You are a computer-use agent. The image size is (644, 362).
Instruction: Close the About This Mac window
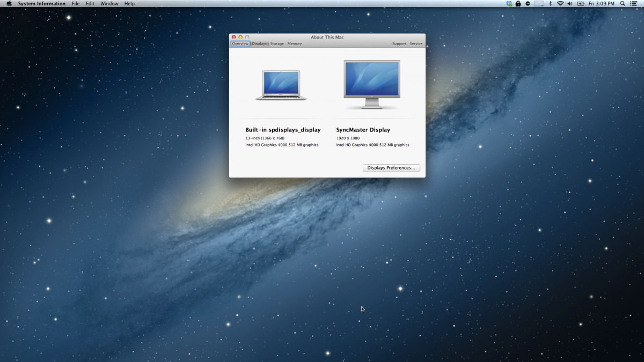234,37
